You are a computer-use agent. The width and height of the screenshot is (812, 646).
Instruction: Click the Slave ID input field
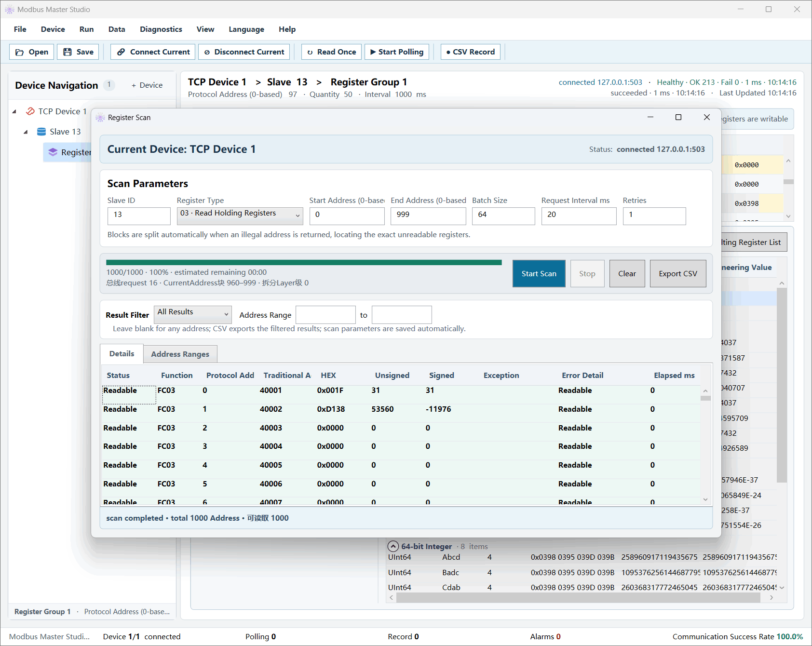click(x=139, y=216)
